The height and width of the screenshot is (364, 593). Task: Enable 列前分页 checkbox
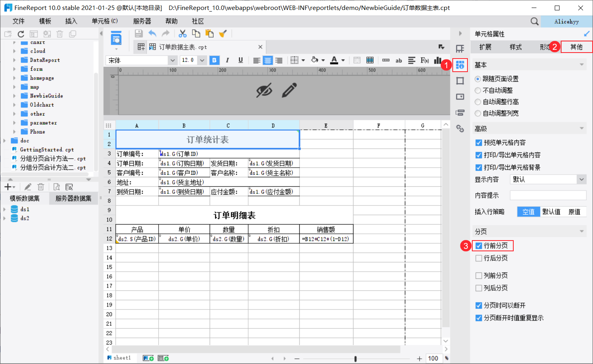coord(479,276)
